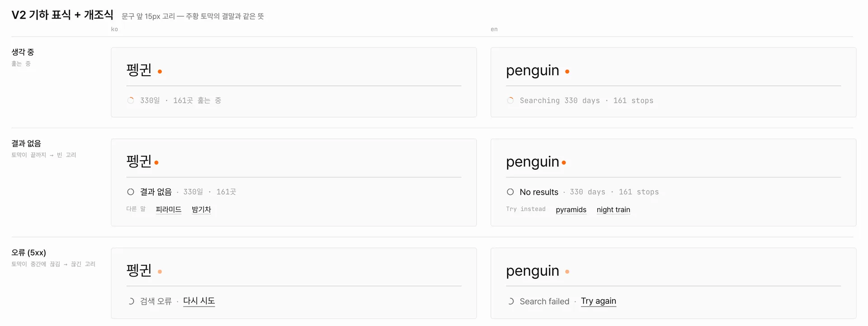Click the empty ring icon beside 결과 없음
The height and width of the screenshot is (326, 868).
pyautogui.click(x=131, y=192)
